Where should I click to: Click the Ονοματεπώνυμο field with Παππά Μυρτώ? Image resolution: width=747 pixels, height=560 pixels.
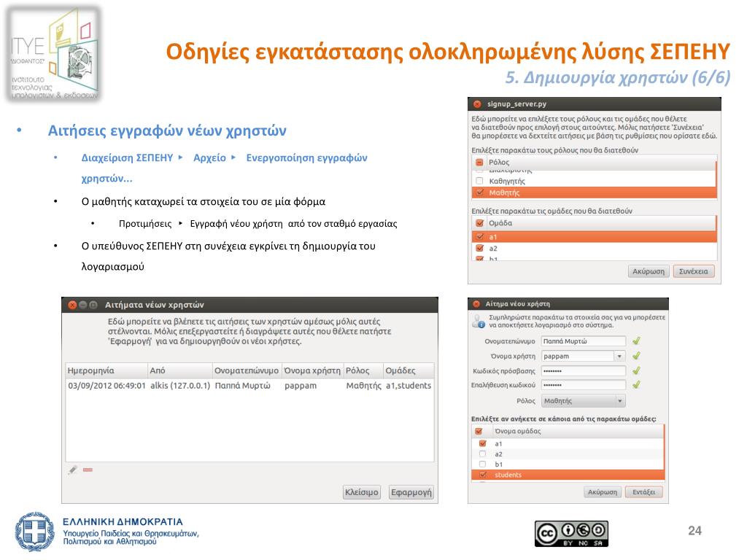coord(583,341)
